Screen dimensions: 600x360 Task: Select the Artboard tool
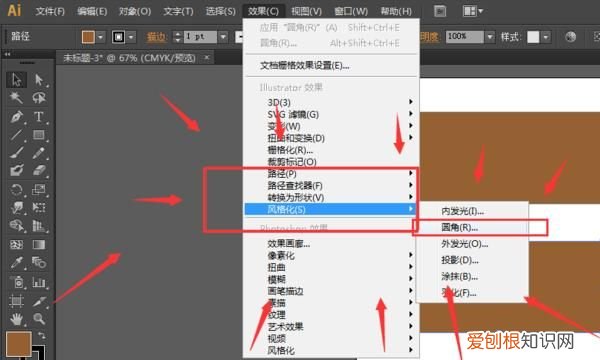16,301
